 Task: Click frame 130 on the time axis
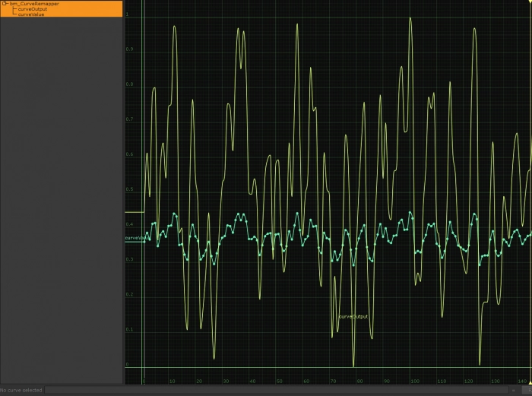495,381
